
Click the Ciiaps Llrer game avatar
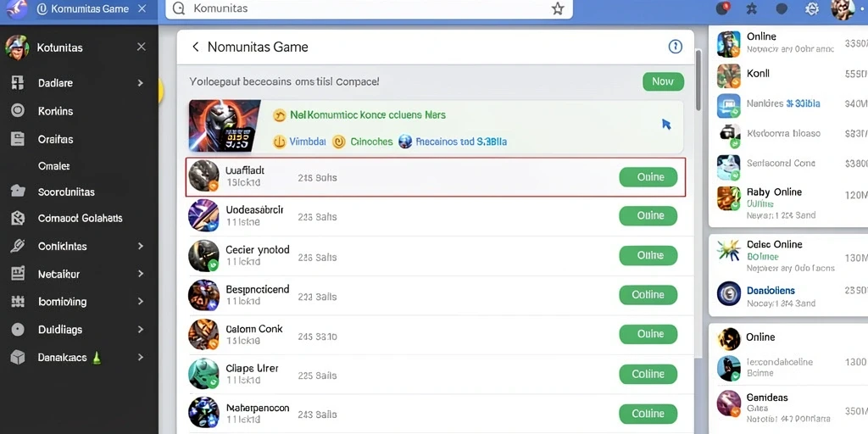tap(203, 374)
